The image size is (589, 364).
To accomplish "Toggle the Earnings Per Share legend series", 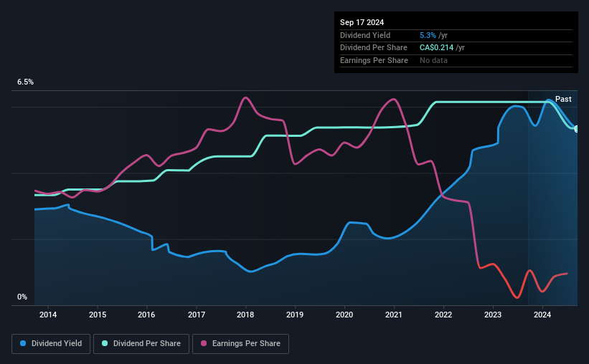I will pos(241,344).
